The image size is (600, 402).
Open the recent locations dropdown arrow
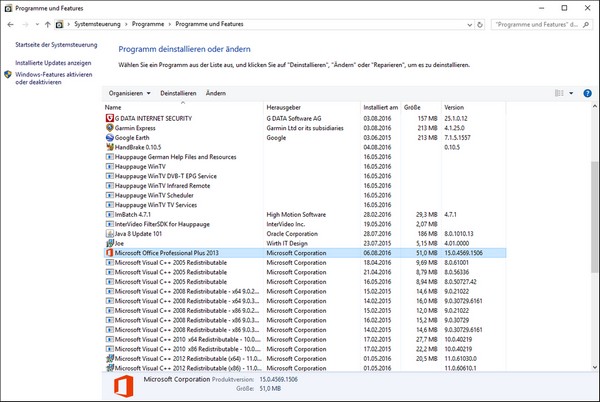(x=37, y=24)
